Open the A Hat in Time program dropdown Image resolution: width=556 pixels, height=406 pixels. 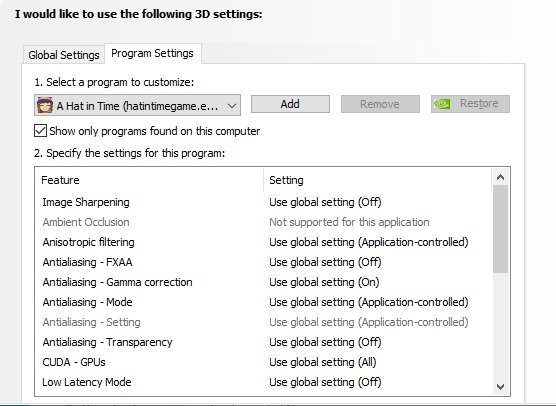point(138,105)
